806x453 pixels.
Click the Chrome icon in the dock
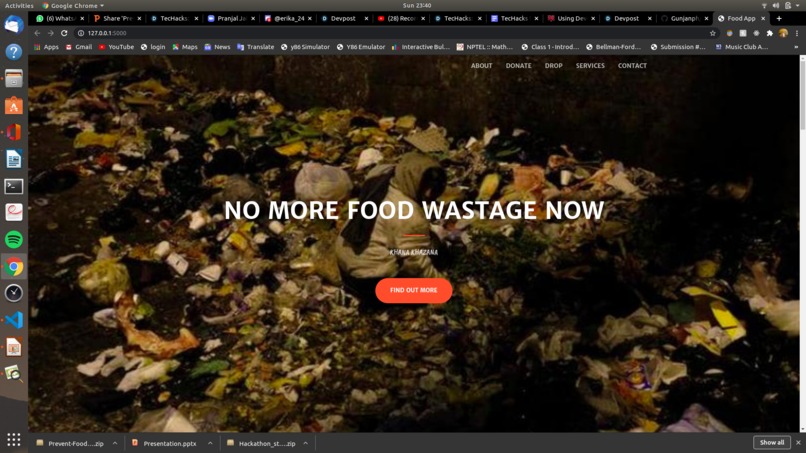pyautogui.click(x=13, y=267)
